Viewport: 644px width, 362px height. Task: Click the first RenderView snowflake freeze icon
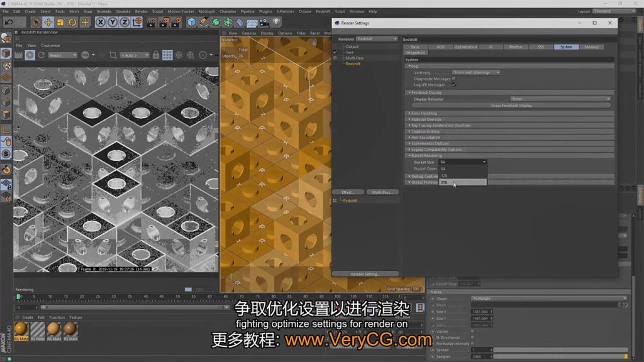[x=179, y=55]
